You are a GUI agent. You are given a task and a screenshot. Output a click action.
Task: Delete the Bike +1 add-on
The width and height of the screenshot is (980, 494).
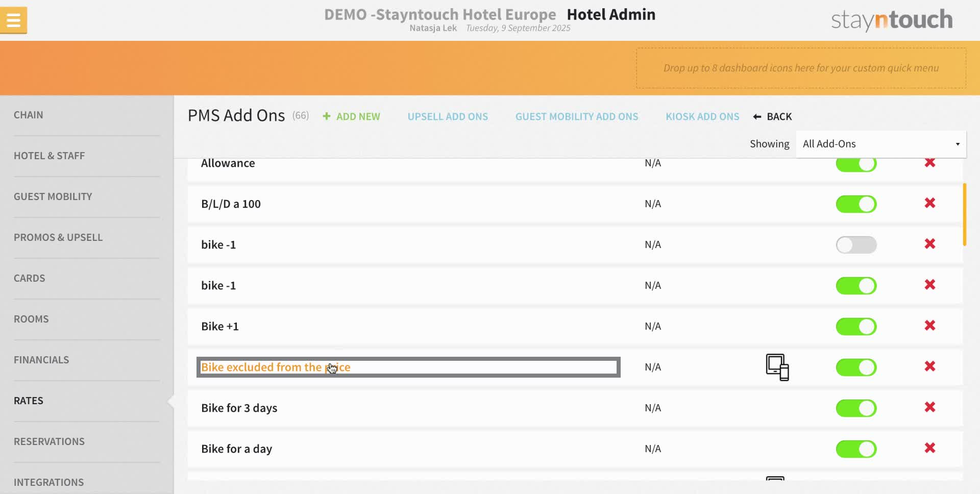click(930, 326)
